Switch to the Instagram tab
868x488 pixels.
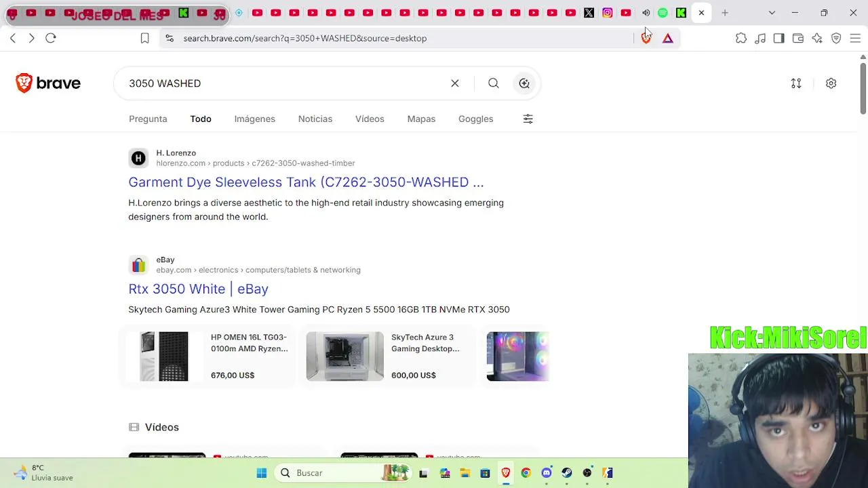click(x=608, y=13)
